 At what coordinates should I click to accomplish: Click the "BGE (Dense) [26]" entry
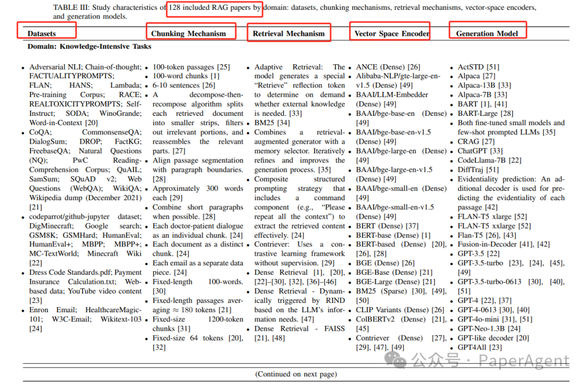tap(385, 263)
